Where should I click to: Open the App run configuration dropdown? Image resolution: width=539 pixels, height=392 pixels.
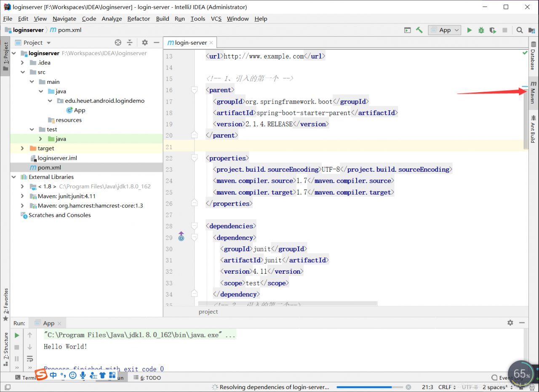(445, 30)
